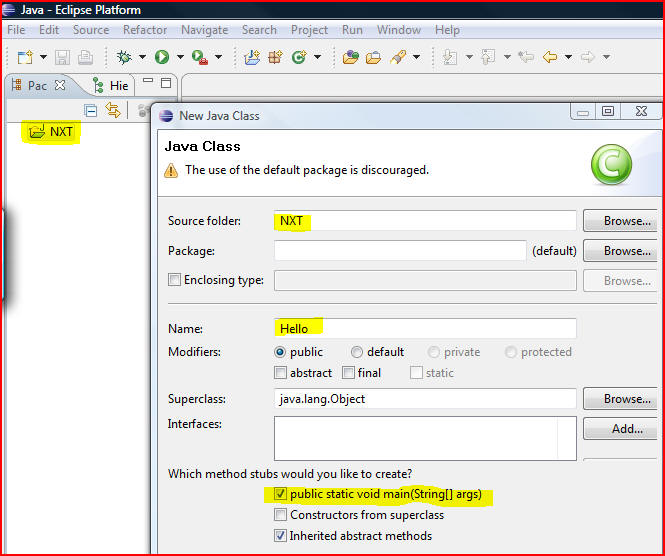Expand the Next Annotation dropdown arrow
Screen dimensions: 665x556
(x=469, y=57)
